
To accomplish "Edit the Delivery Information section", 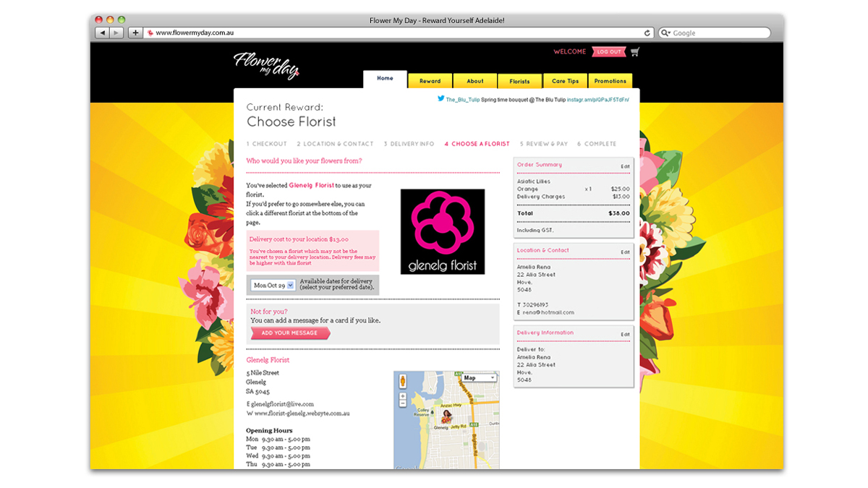I will pyautogui.click(x=625, y=335).
